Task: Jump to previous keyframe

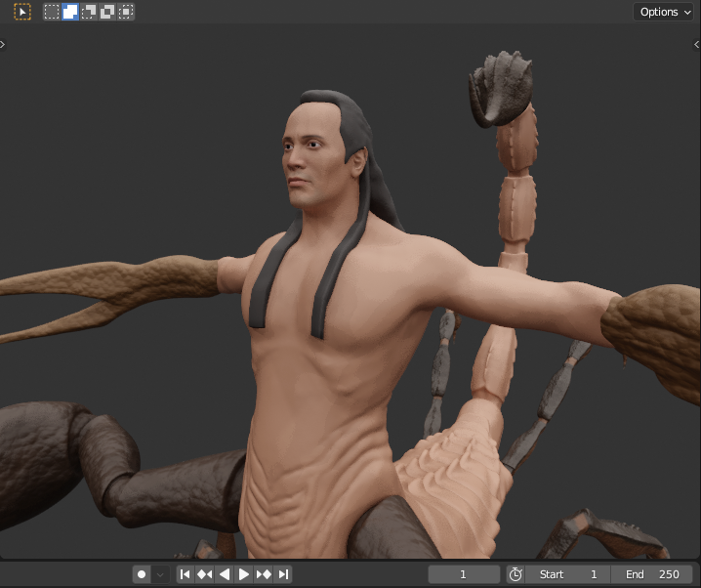Action: point(205,574)
